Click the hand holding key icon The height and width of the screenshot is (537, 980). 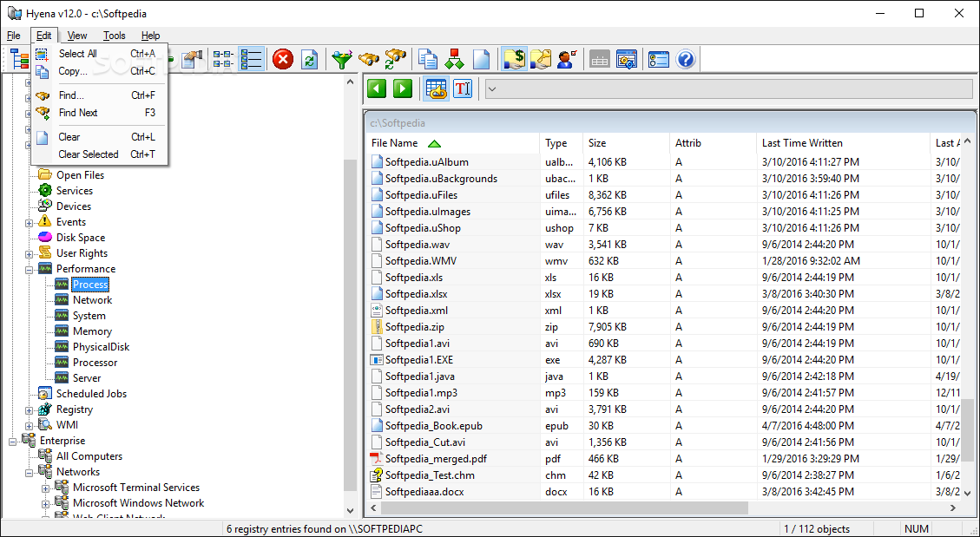coord(541,59)
